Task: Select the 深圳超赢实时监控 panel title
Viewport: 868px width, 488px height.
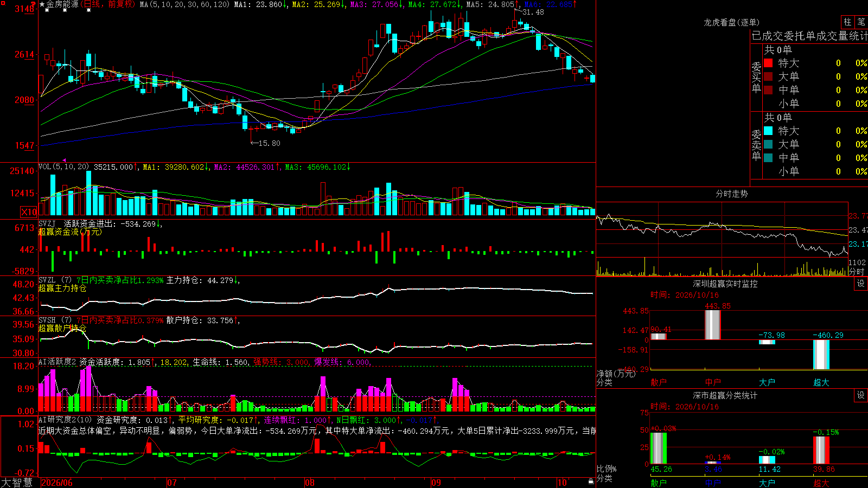Action: (x=725, y=284)
